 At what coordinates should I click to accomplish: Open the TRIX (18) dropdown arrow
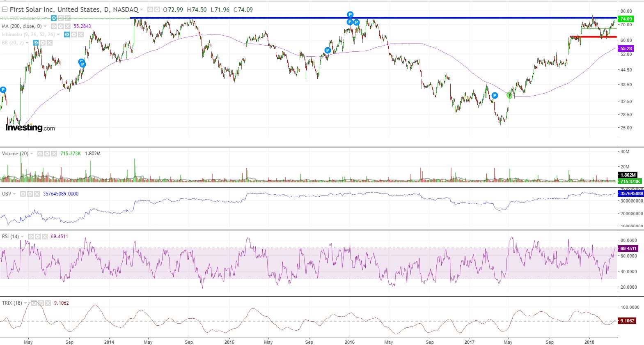pyautogui.click(x=25, y=303)
